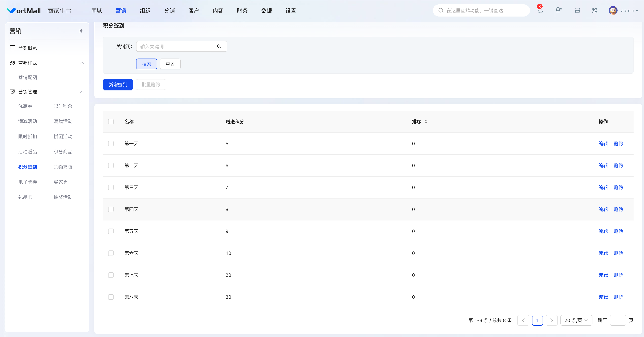This screenshot has height=337, width=644.
Task: Open the 数据 top menu
Action: point(266,10)
